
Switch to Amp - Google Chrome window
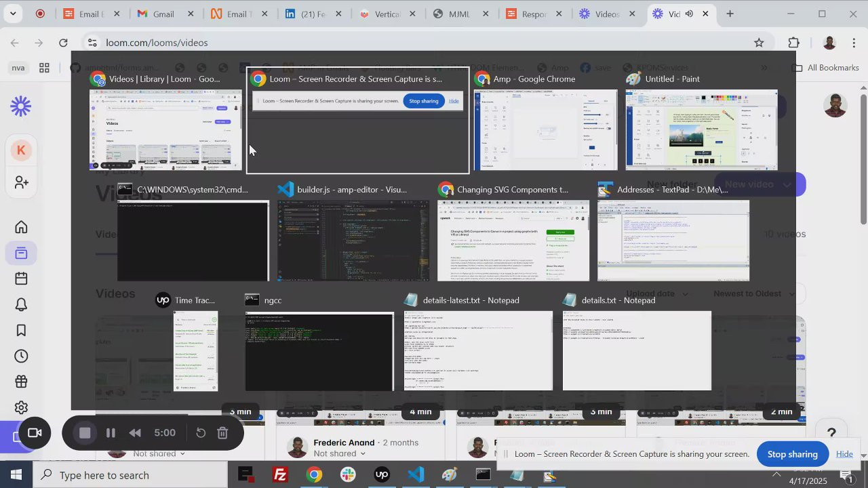pos(546,121)
